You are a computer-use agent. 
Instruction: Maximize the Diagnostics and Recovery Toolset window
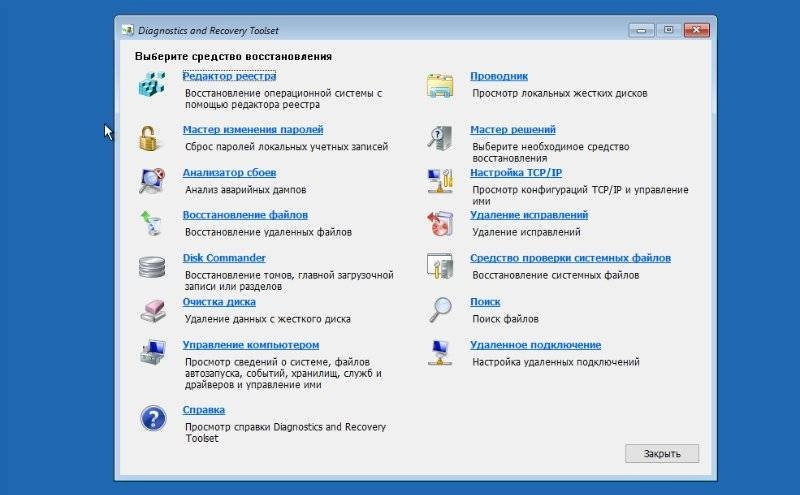pyautogui.click(x=668, y=30)
